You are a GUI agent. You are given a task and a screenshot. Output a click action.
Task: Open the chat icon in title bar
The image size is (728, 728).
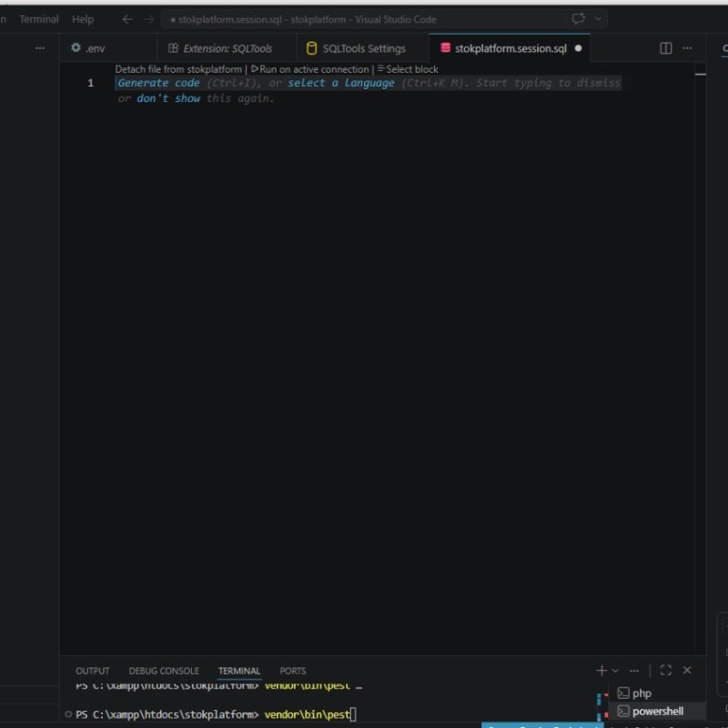coord(578,19)
